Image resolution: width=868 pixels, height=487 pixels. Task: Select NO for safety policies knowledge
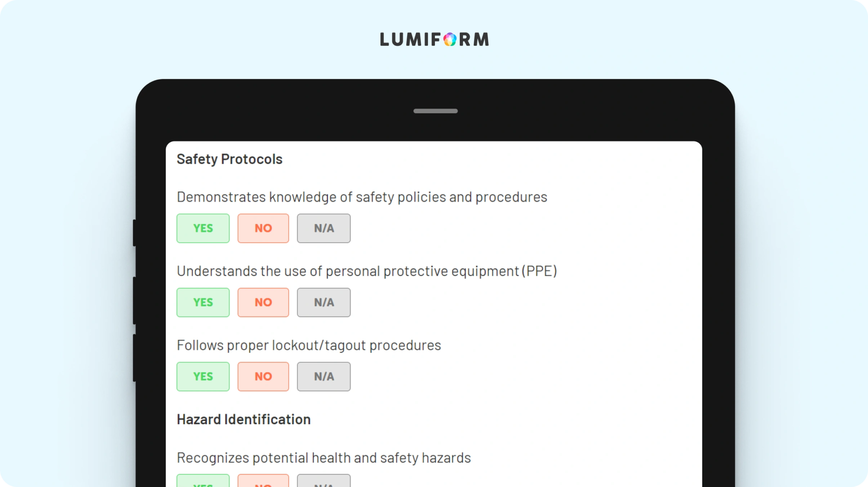pyautogui.click(x=263, y=228)
